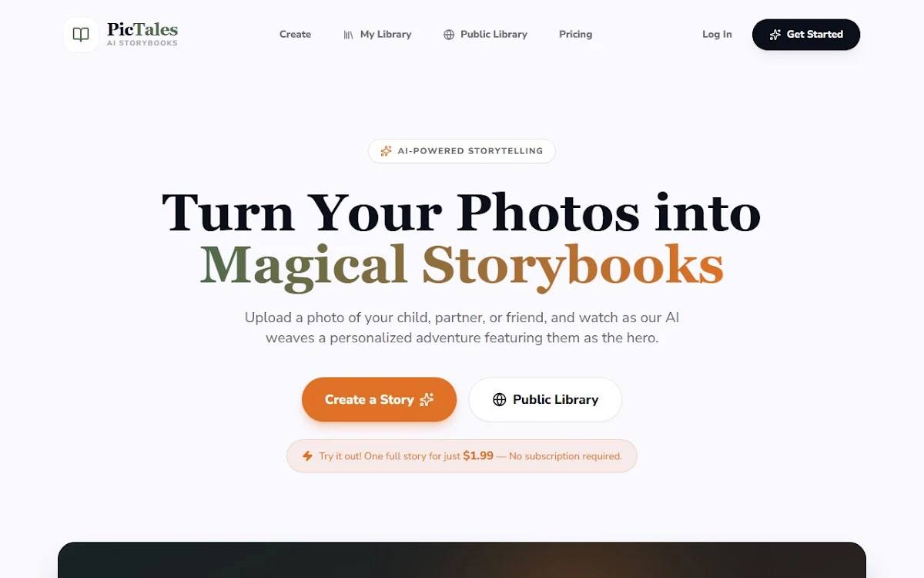The image size is (924, 578).
Task: Click the lightning bolt icon in promo banner
Action: coord(307,456)
